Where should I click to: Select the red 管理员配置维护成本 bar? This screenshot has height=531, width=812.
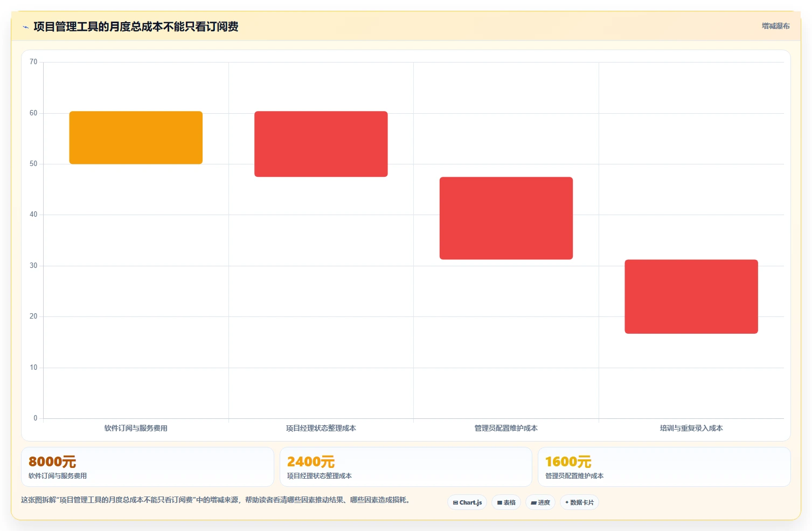(x=506, y=218)
